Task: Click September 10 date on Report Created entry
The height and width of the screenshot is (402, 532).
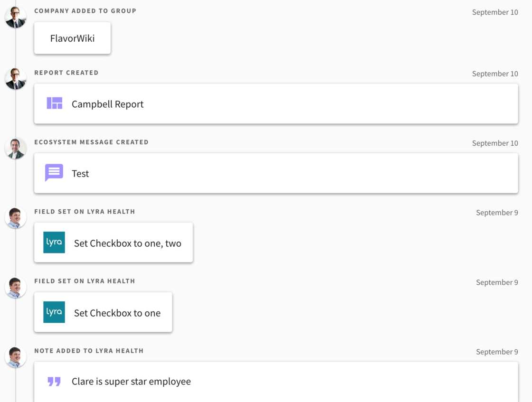Action: [494, 74]
